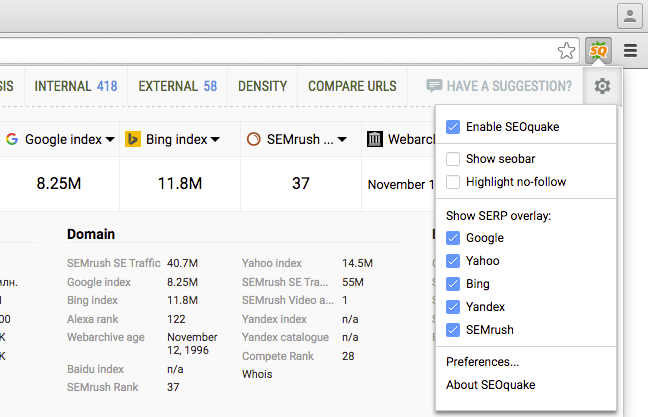Enable the Show seobar checkbox
This screenshot has height=417, width=648.
453,159
